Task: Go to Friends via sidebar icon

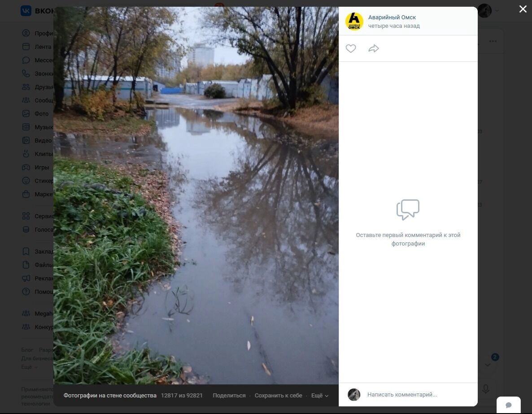Action: point(26,87)
